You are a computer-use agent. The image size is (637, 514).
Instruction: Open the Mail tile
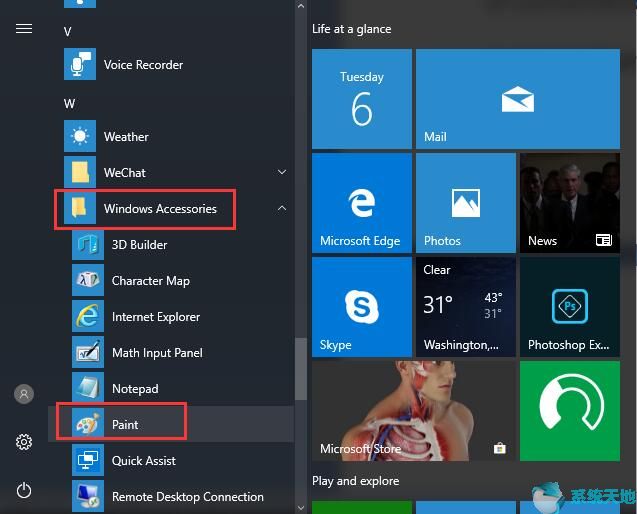[518, 99]
